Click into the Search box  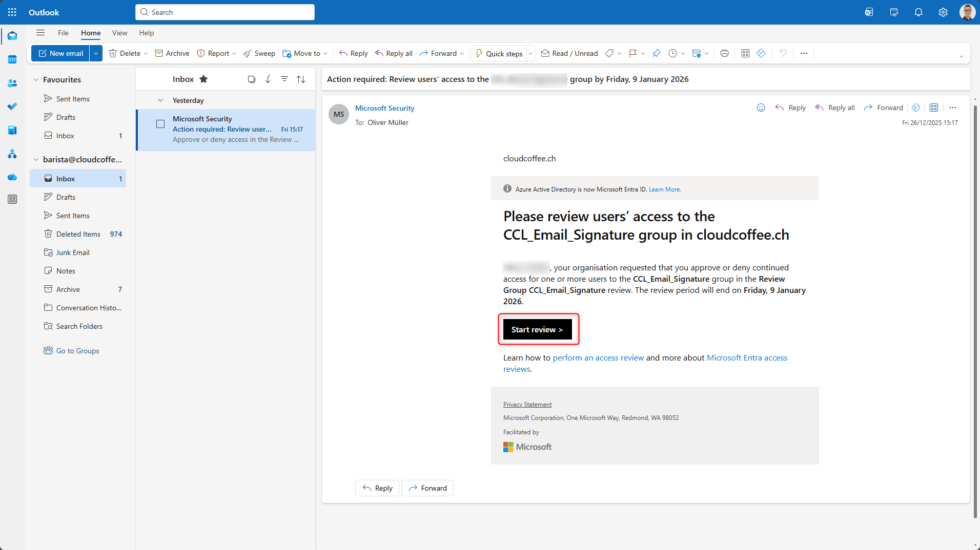225,12
